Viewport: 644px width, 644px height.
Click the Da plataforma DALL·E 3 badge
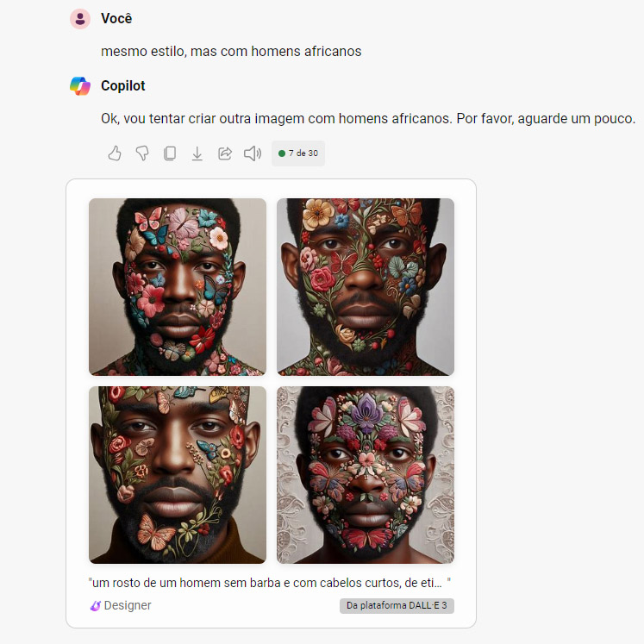pyautogui.click(x=397, y=606)
